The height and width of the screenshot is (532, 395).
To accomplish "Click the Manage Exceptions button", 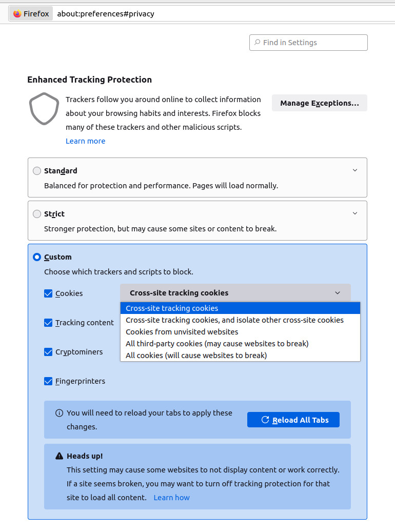I will coord(319,103).
